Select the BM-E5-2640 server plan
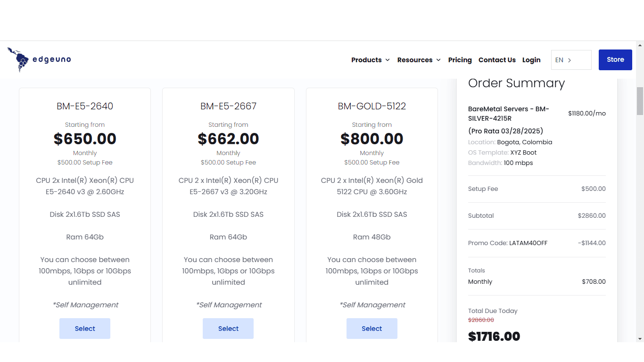This screenshot has width=644, height=362. [85, 329]
